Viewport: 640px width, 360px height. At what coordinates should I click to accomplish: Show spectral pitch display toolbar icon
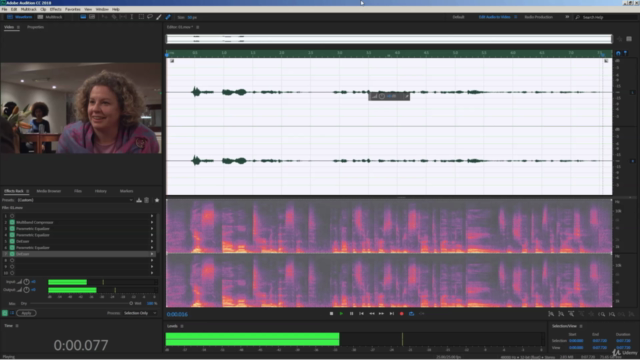pyautogui.click(x=92, y=17)
